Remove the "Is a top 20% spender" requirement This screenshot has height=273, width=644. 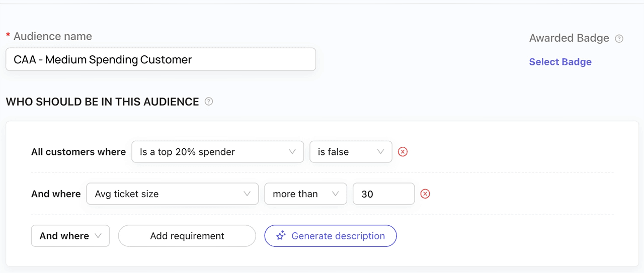pyautogui.click(x=403, y=152)
